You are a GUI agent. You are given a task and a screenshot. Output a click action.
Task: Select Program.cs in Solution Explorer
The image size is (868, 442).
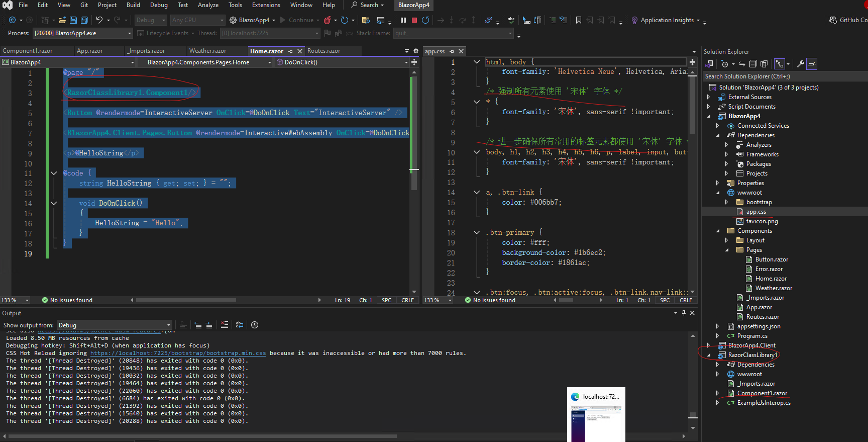pos(752,336)
